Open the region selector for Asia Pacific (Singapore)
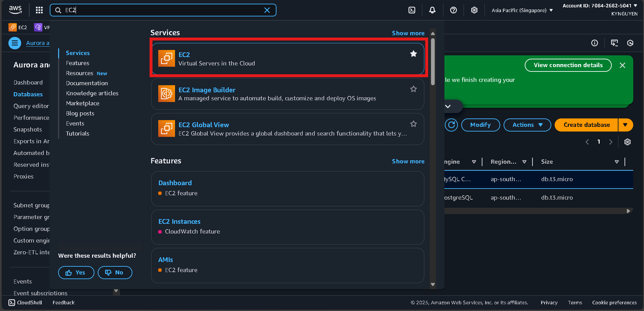 (x=521, y=10)
